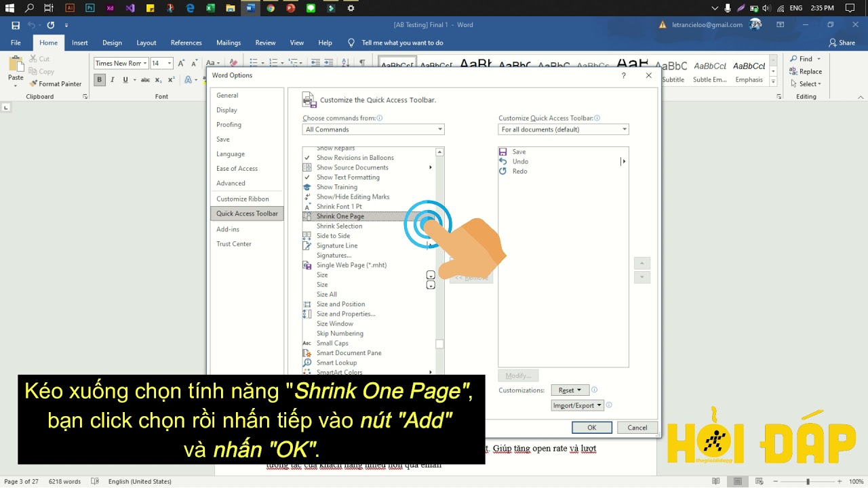Open Photoshop from the Windows taskbar
This screenshot has height=488, width=868.
point(90,8)
